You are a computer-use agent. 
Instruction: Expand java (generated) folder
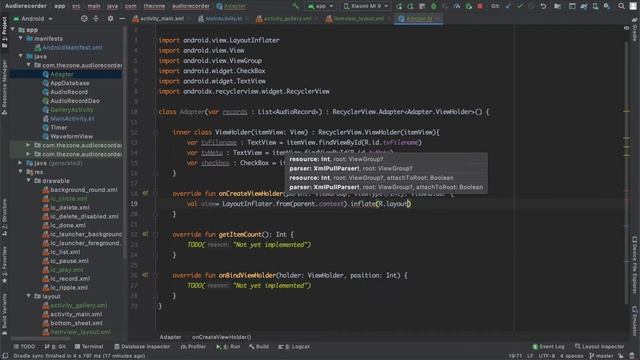click(x=21, y=163)
